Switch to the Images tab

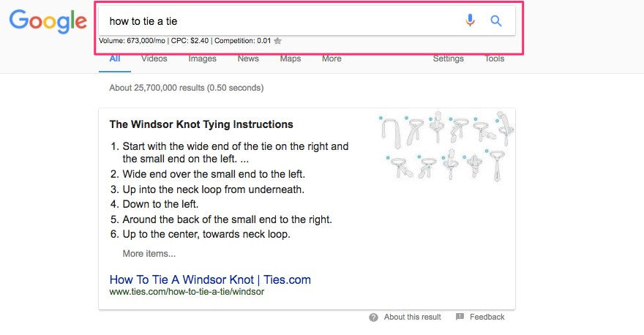click(x=203, y=59)
